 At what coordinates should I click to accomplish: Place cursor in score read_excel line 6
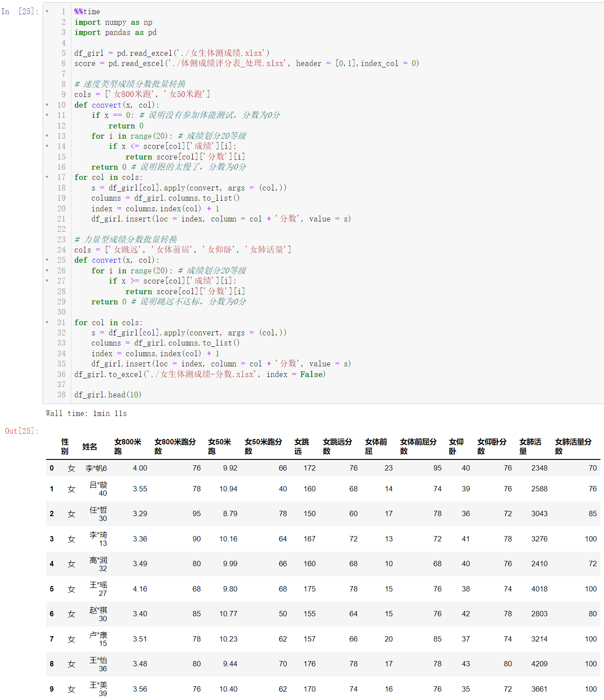[x=247, y=63]
